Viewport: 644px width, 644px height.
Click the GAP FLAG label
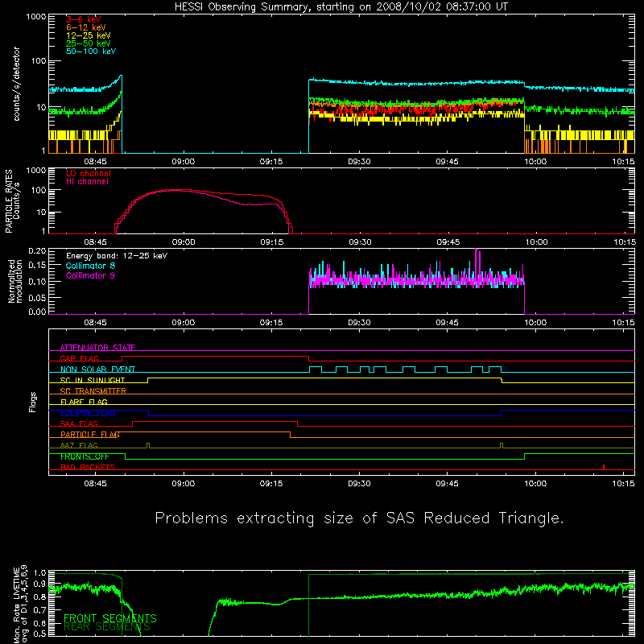(79, 358)
